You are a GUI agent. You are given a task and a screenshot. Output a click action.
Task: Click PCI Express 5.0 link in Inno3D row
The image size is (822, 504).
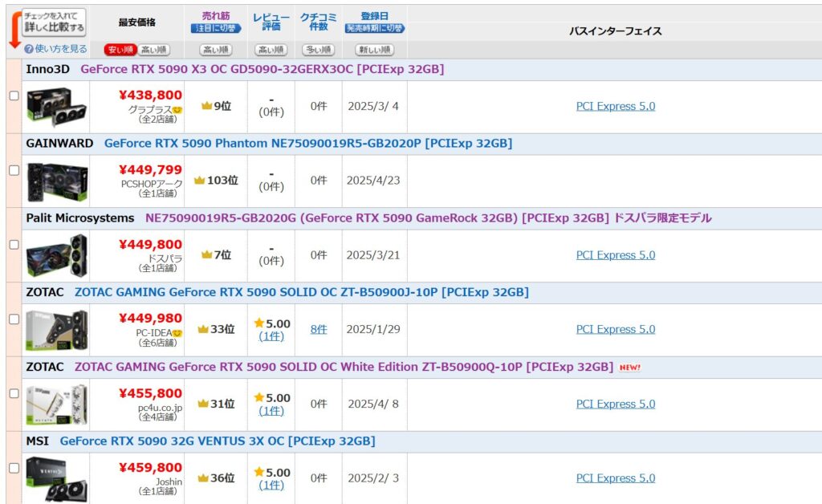616,107
